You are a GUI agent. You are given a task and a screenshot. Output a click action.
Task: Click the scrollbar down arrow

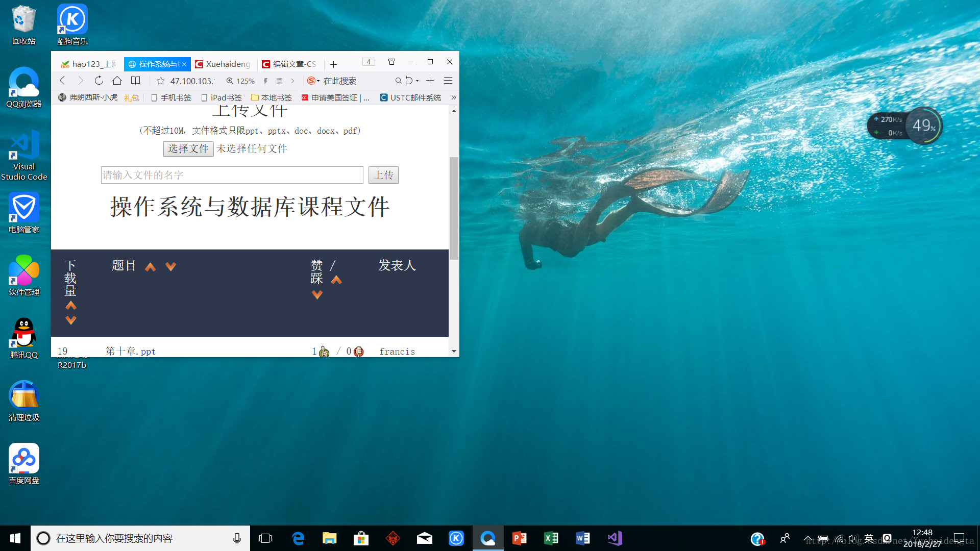(x=454, y=351)
